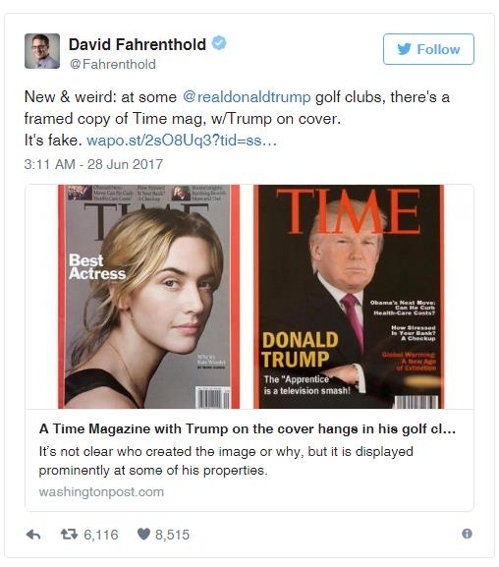Click the reply arrow icon
This screenshot has height=567, width=499.
34,534
